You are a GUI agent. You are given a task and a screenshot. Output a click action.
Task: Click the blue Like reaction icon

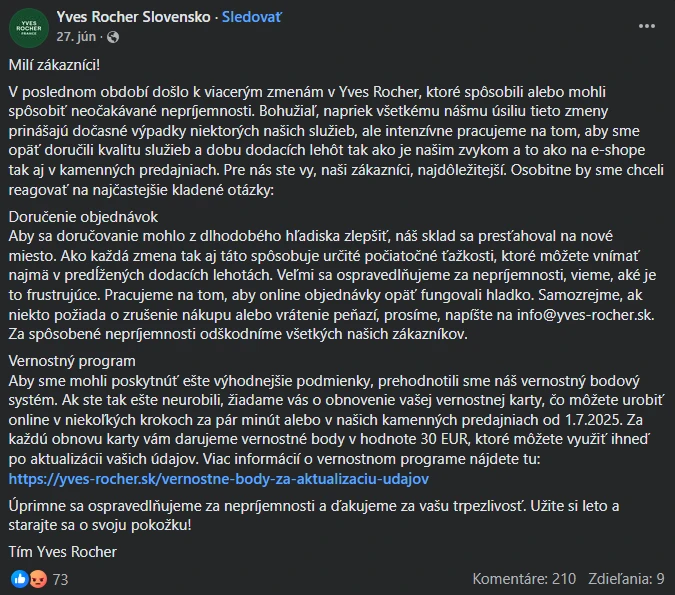pos(19,578)
